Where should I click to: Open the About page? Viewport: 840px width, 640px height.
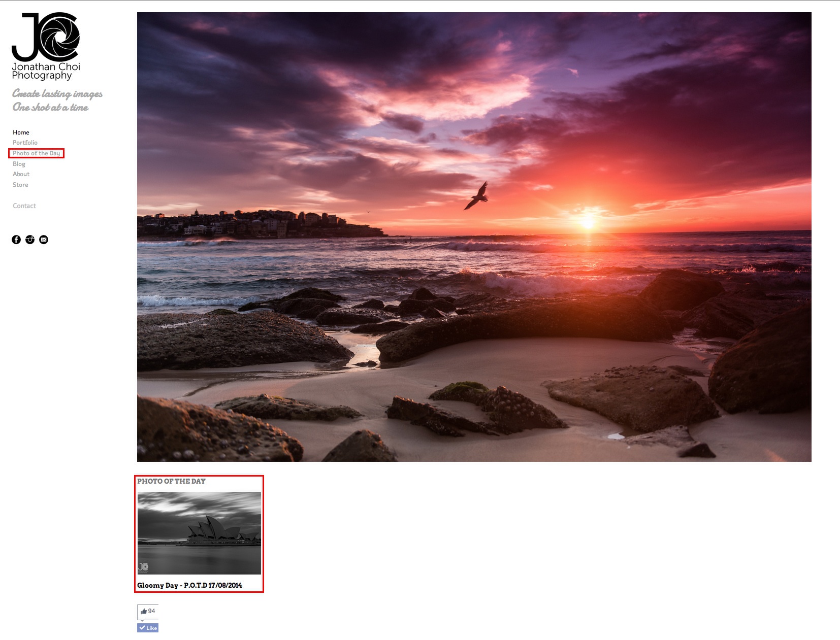click(21, 174)
